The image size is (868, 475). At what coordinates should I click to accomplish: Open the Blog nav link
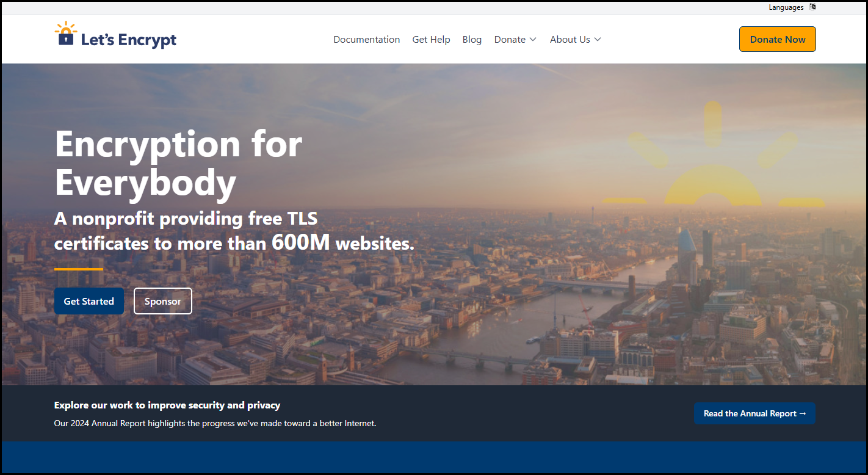coord(472,40)
